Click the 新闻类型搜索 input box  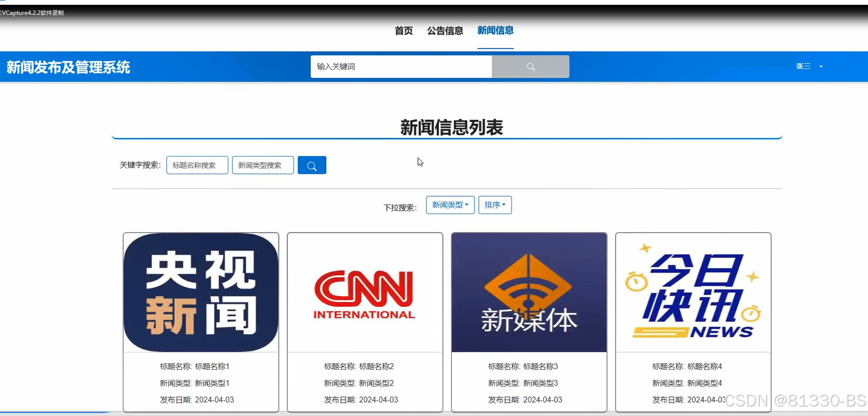point(263,165)
